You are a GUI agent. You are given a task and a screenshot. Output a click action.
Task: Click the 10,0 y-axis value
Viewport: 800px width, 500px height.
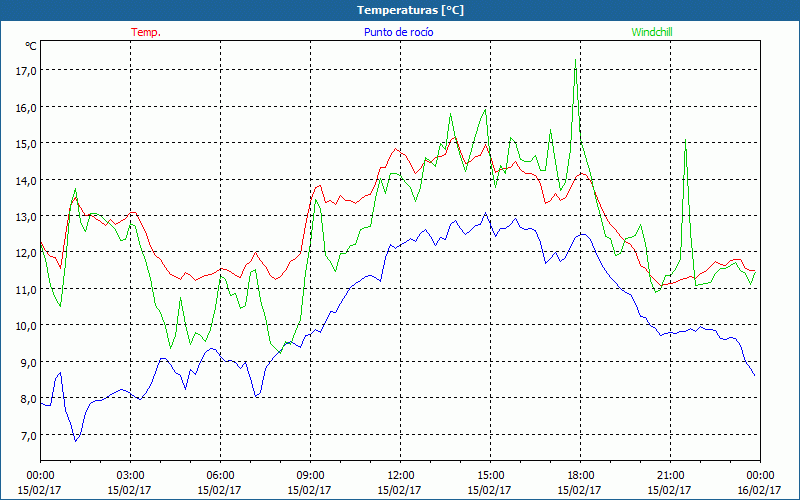click(26, 326)
